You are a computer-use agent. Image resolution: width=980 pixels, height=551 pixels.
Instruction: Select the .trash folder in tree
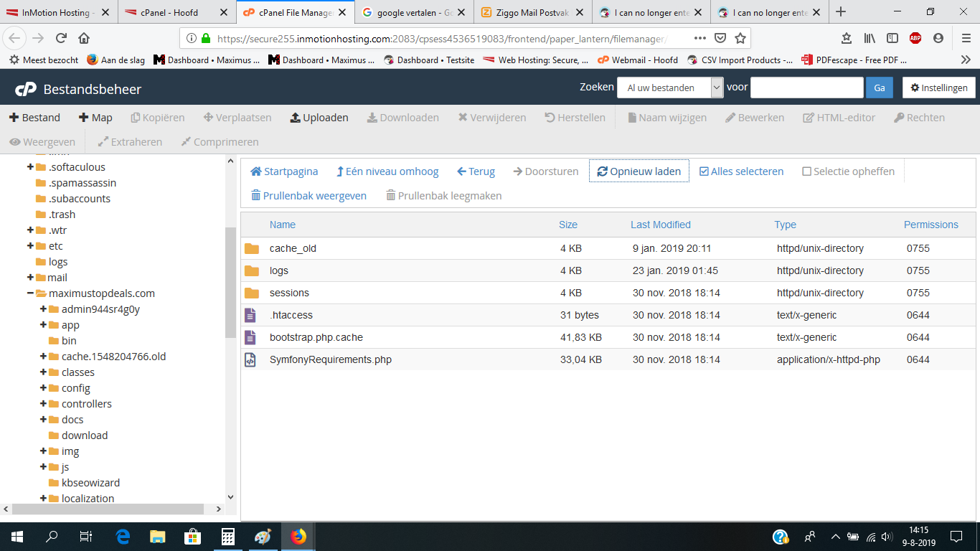pyautogui.click(x=62, y=215)
